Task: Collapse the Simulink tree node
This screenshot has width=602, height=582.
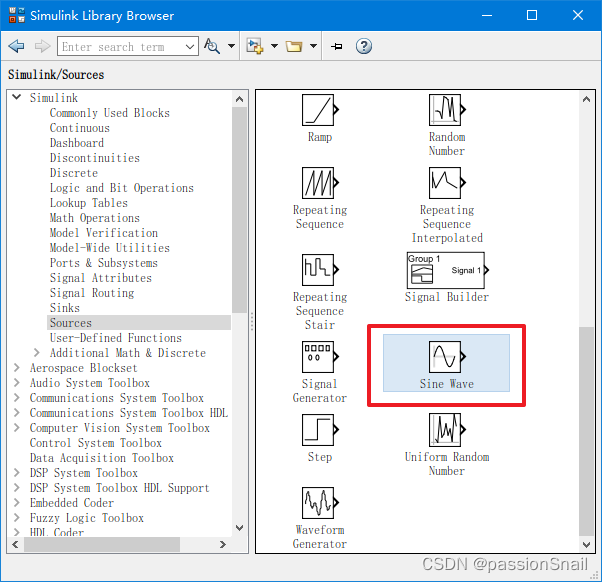Action: [x=17, y=97]
